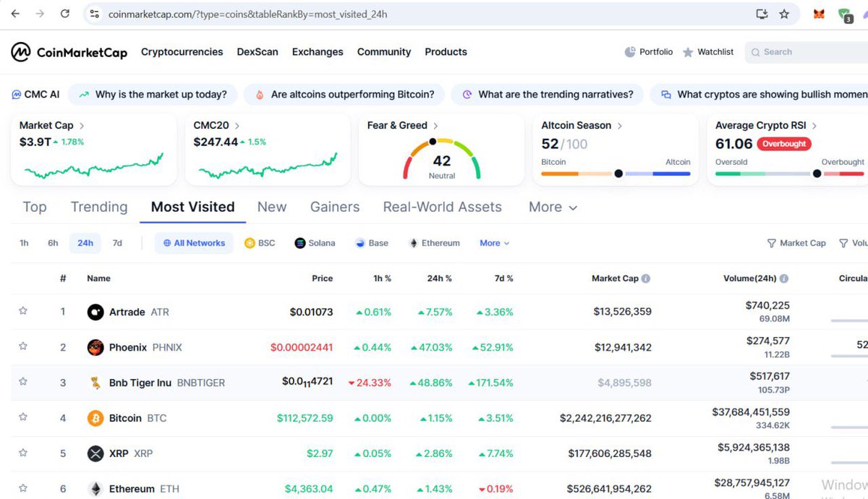Open the Market Cap filter
The height and width of the screenshot is (499, 868).
796,243
